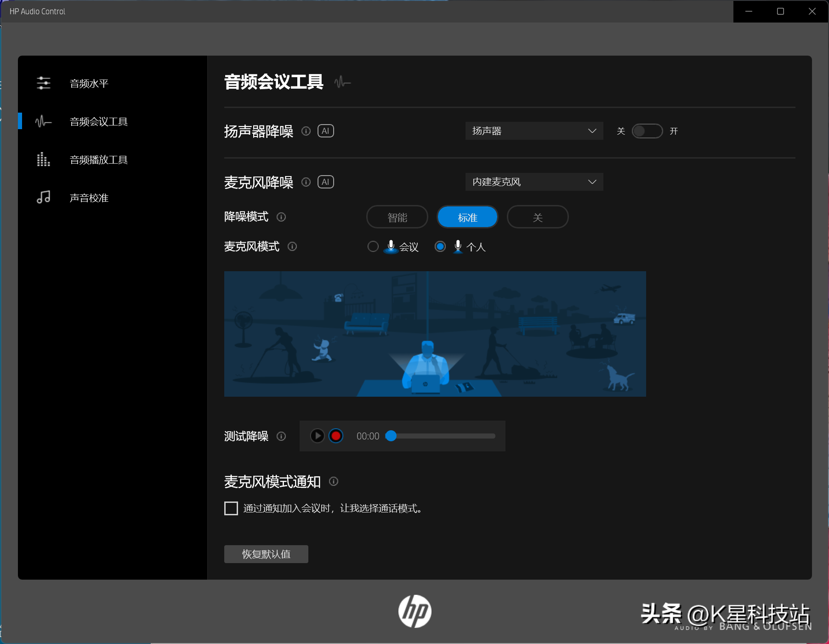This screenshot has width=829, height=644.
Task: Click info icon beside 麦克风降噪 heading
Action: (x=306, y=182)
